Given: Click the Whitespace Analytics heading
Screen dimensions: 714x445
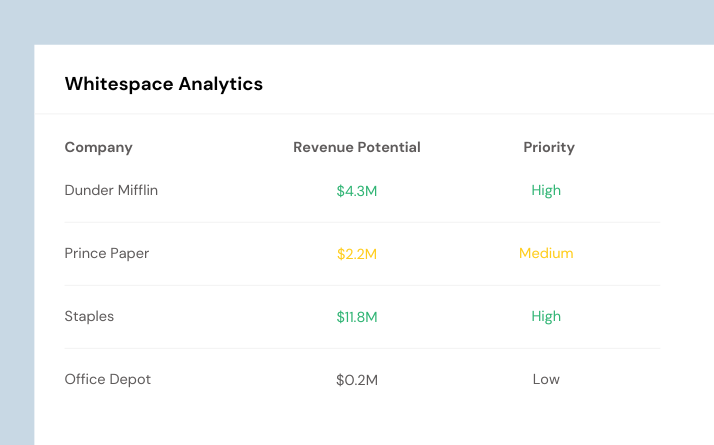Looking at the screenshot, I should [163, 84].
